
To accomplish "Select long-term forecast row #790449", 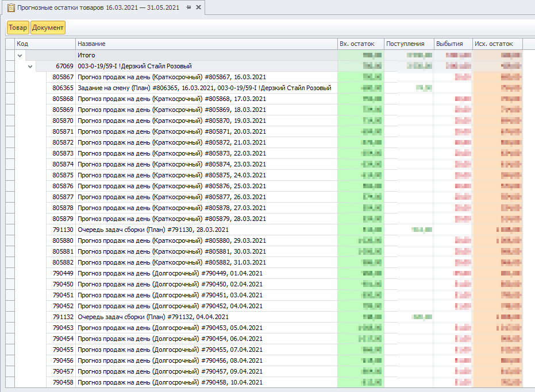I will coord(170,273).
